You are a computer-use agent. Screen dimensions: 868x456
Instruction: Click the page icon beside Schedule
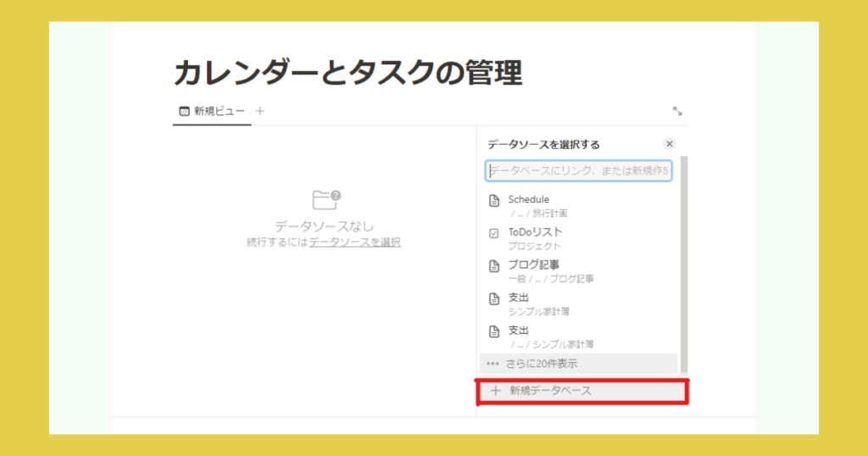pos(494,201)
